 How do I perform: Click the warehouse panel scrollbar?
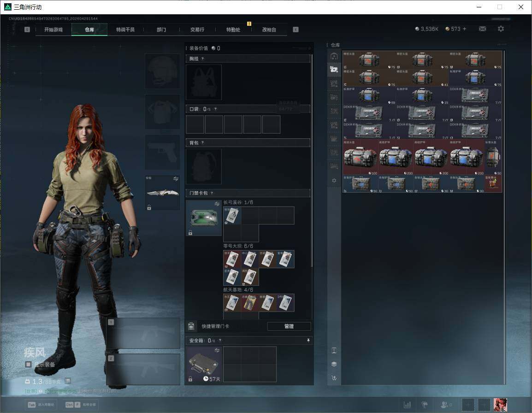coord(504,217)
